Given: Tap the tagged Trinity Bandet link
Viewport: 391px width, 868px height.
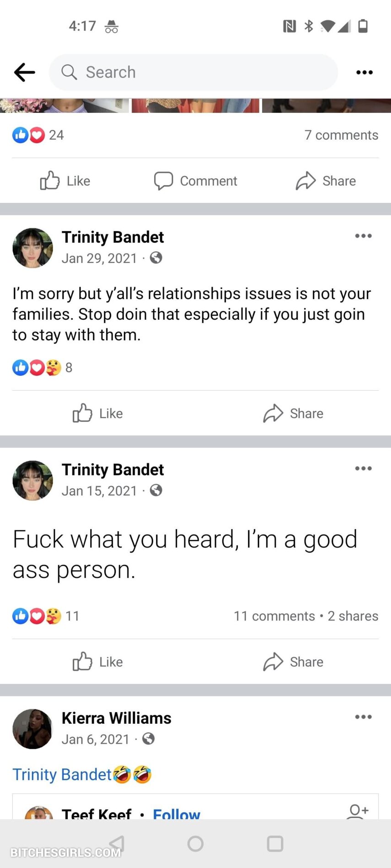Looking at the screenshot, I should point(62,775).
